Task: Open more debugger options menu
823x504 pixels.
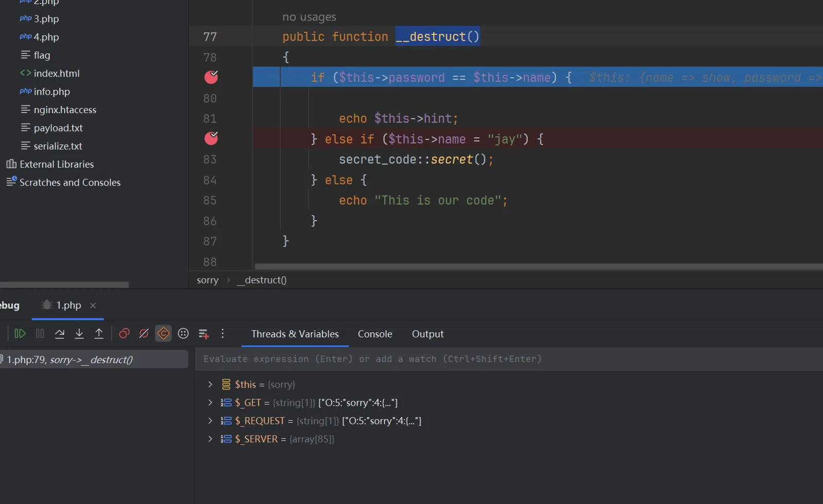Action: 223,334
